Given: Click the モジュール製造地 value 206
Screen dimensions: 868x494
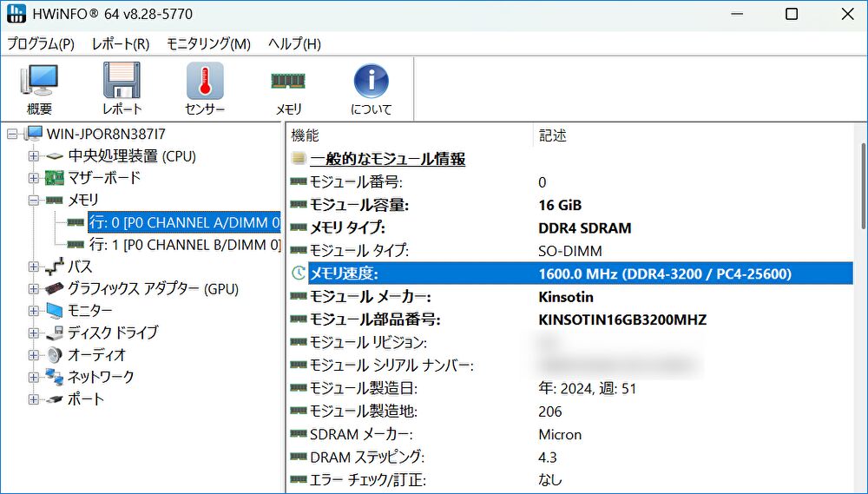Looking at the screenshot, I should point(549,412).
